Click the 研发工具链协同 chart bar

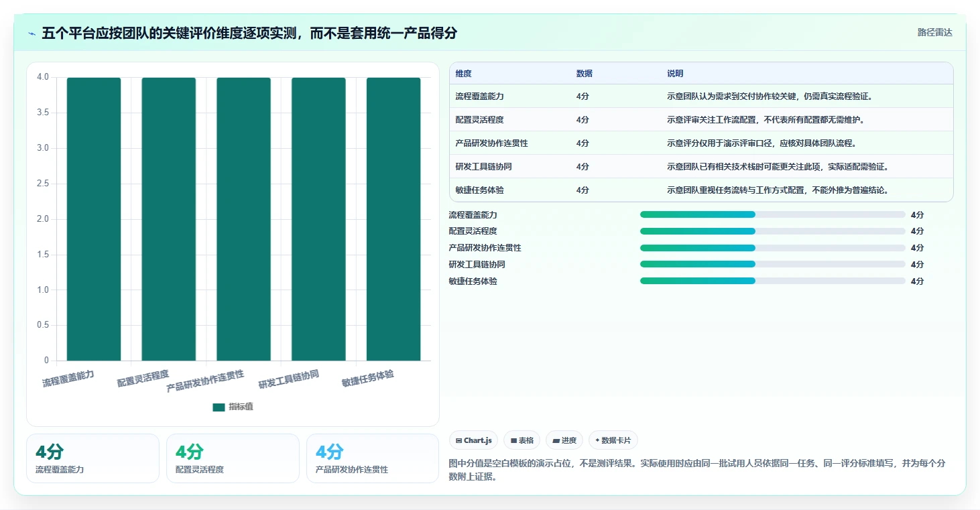pos(318,219)
